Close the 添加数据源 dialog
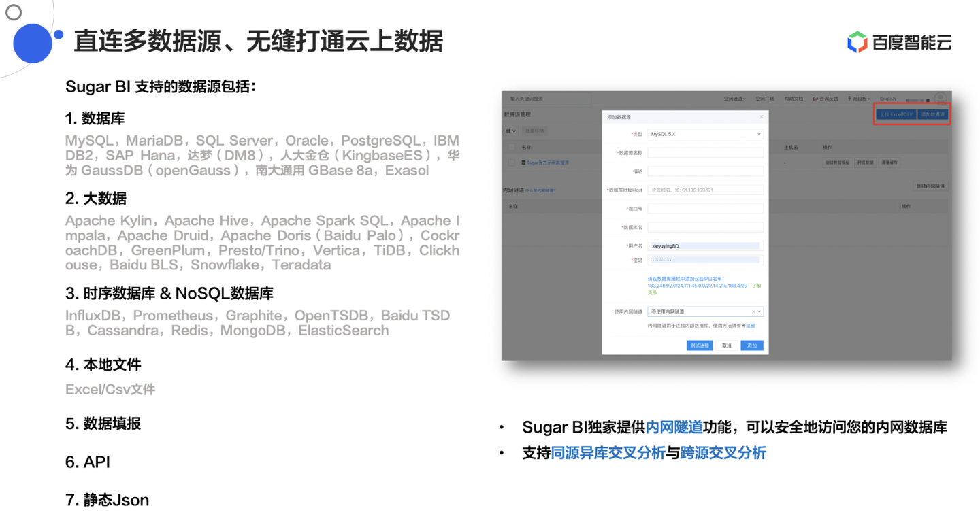Viewport: 980px width, 525px height. tap(762, 116)
